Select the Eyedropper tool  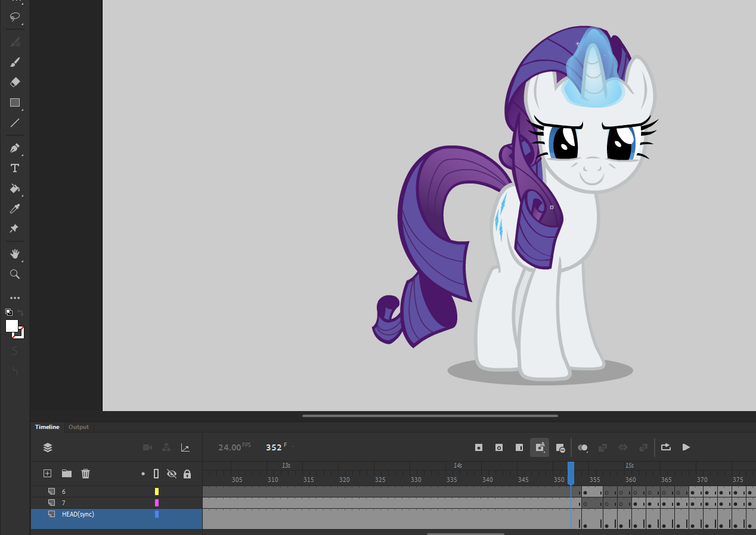pos(15,209)
